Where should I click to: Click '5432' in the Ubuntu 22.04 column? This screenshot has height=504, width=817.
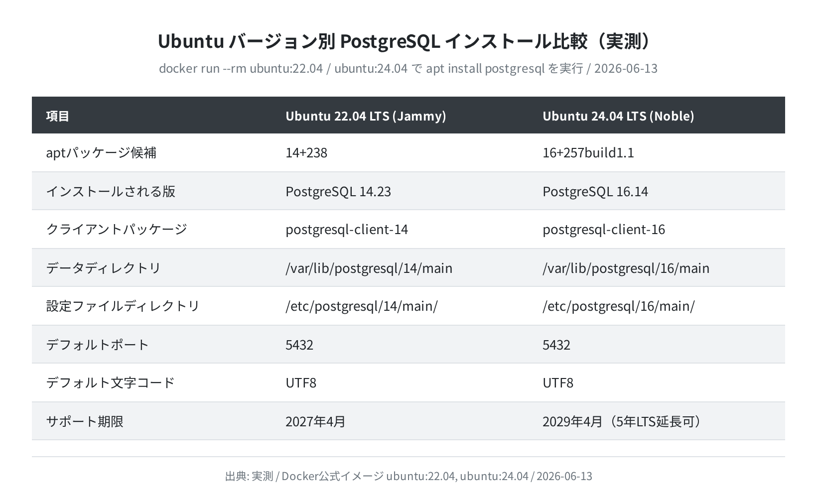click(299, 345)
